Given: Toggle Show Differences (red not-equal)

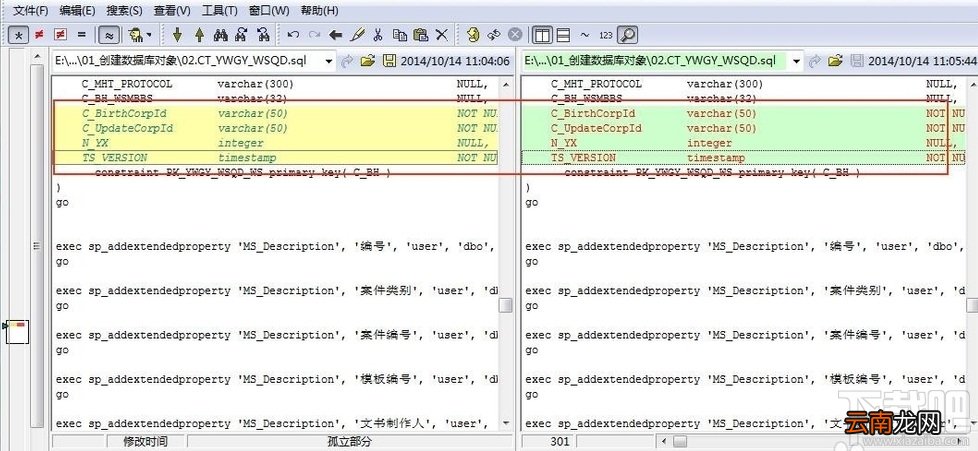Looking at the screenshot, I should tap(39, 35).
